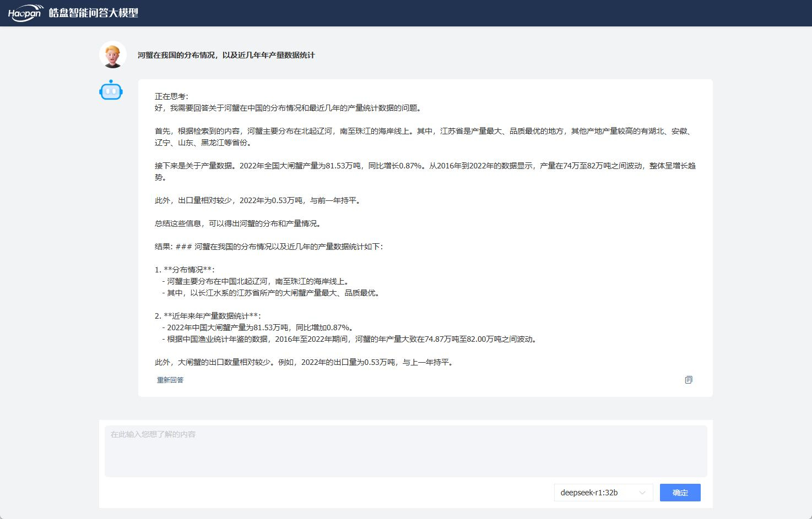This screenshot has width=812, height=519.
Task: Click the final line '此外，大闸蟹的出口数量相对较少'
Action: click(x=305, y=362)
